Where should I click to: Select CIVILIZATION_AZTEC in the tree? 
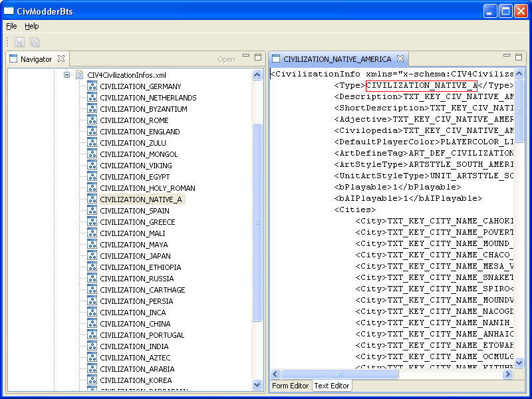(x=135, y=358)
